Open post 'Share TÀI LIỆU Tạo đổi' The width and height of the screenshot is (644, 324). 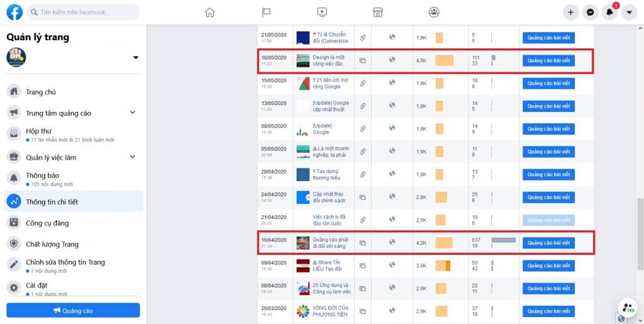328,265
